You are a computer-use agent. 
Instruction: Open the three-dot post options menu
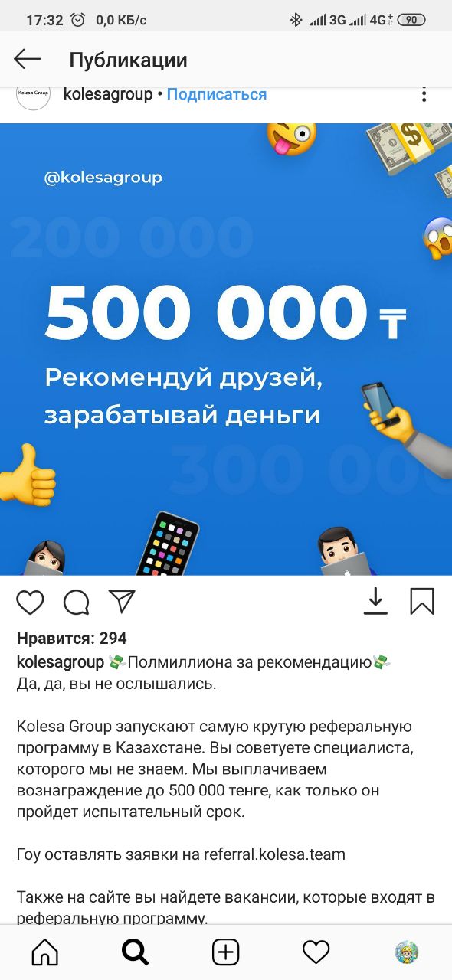coord(424,95)
